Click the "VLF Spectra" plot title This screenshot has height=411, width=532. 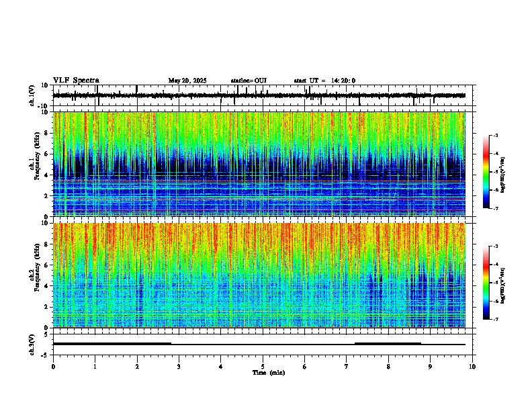(x=76, y=81)
